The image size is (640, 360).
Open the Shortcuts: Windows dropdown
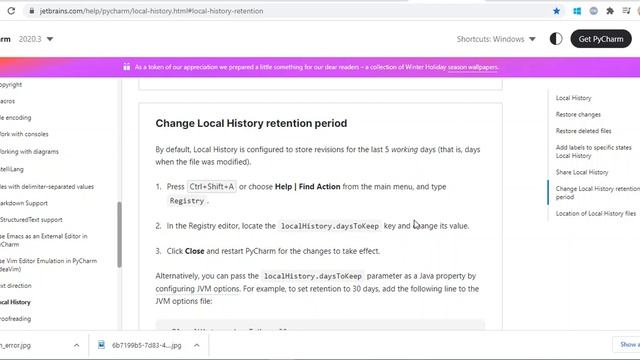click(x=496, y=39)
